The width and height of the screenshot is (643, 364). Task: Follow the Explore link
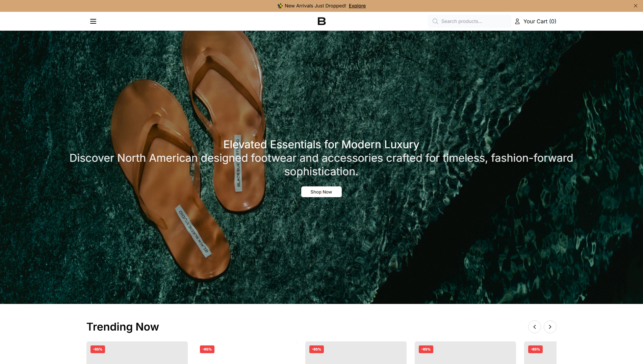click(x=357, y=6)
